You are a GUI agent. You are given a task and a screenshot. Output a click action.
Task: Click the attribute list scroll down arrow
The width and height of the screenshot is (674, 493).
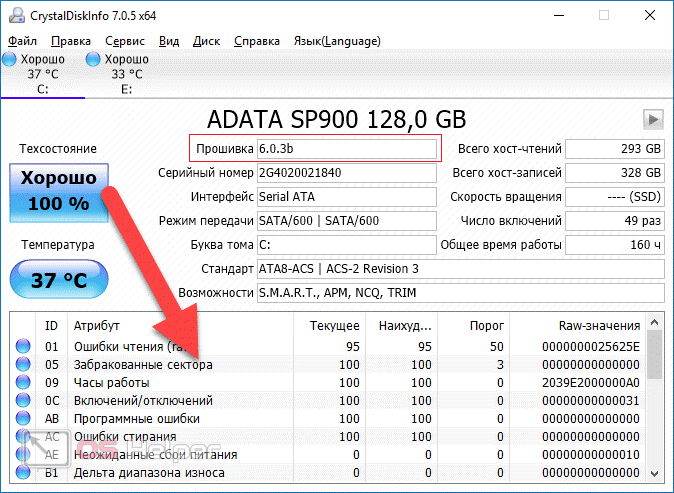(655, 474)
